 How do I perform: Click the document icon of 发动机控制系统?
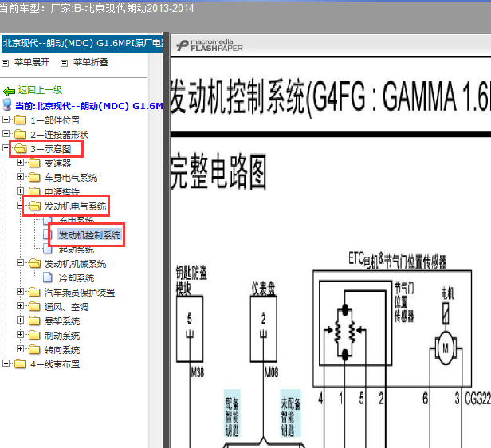(48, 234)
